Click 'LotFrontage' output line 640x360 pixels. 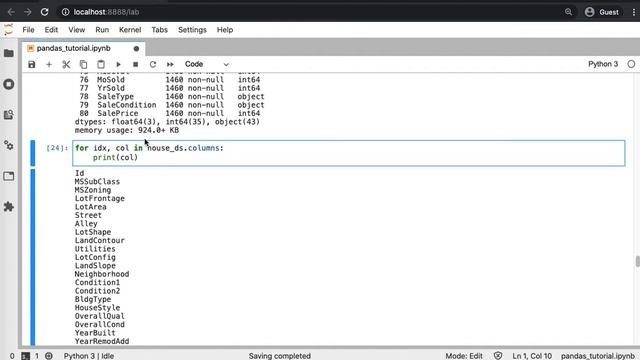click(x=100, y=198)
